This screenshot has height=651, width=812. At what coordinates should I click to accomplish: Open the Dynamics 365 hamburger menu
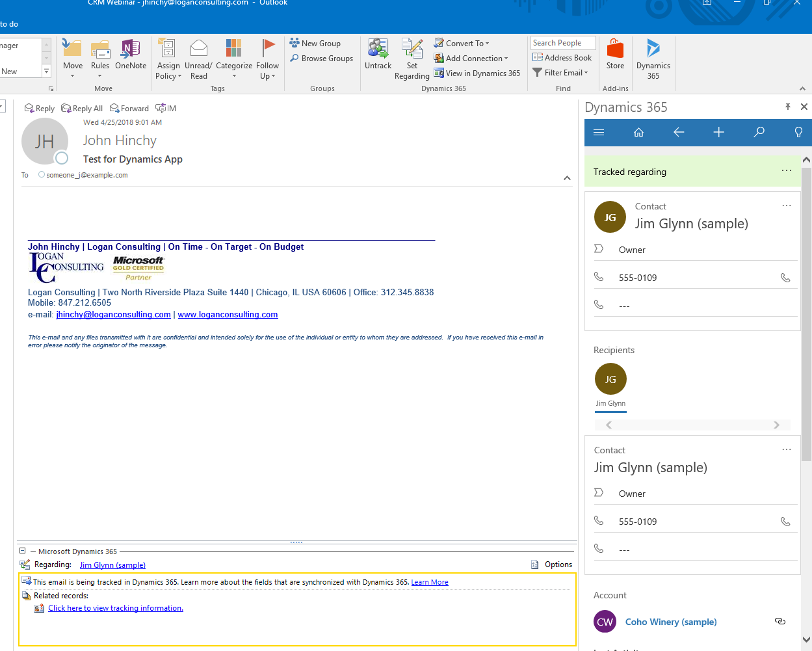pos(598,132)
